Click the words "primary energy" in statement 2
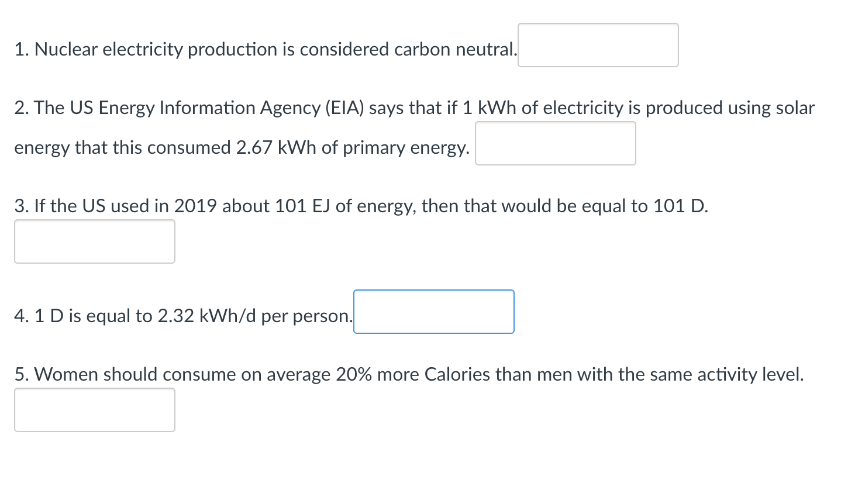Image resolution: width=841 pixels, height=504 pixels. (405, 148)
